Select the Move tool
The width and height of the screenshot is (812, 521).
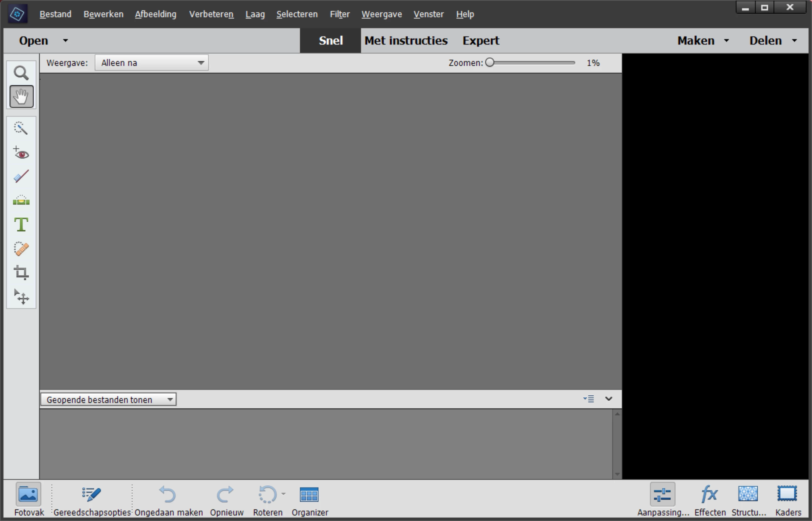point(21,297)
